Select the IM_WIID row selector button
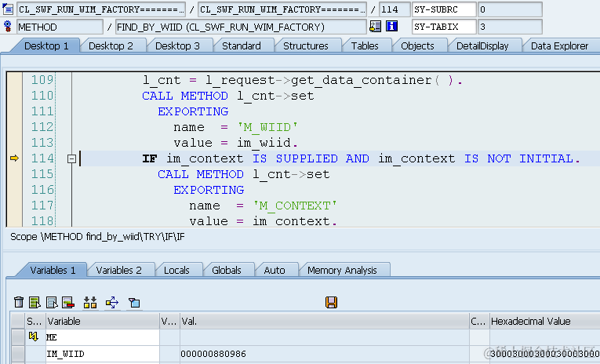Image resolution: width=600 pixels, height=364 pixels. tap(17, 354)
